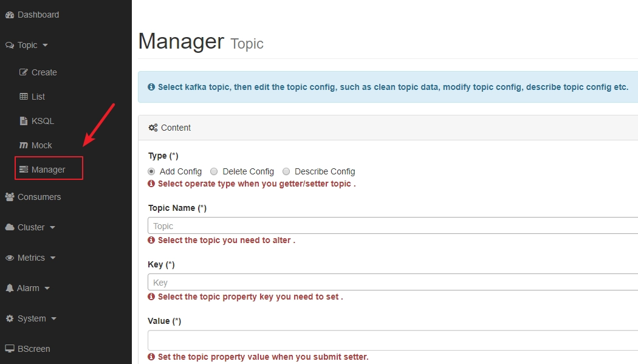
Task: Click the System gear icon
Action: (10, 318)
